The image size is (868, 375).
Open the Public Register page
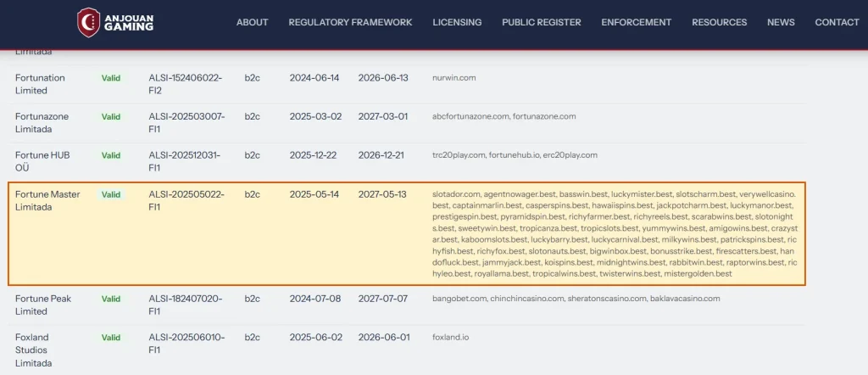point(542,22)
